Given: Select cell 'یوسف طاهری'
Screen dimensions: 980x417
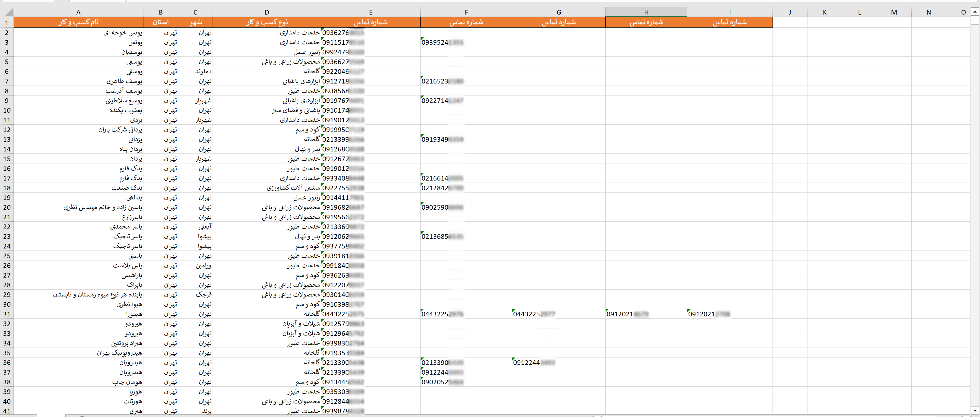Looking at the screenshot, I should [78, 81].
